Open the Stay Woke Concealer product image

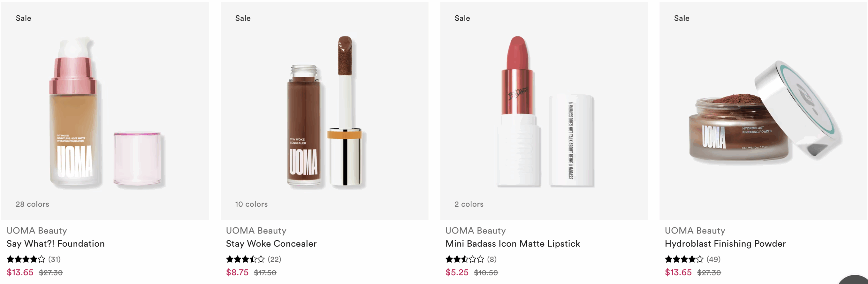click(324, 112)
